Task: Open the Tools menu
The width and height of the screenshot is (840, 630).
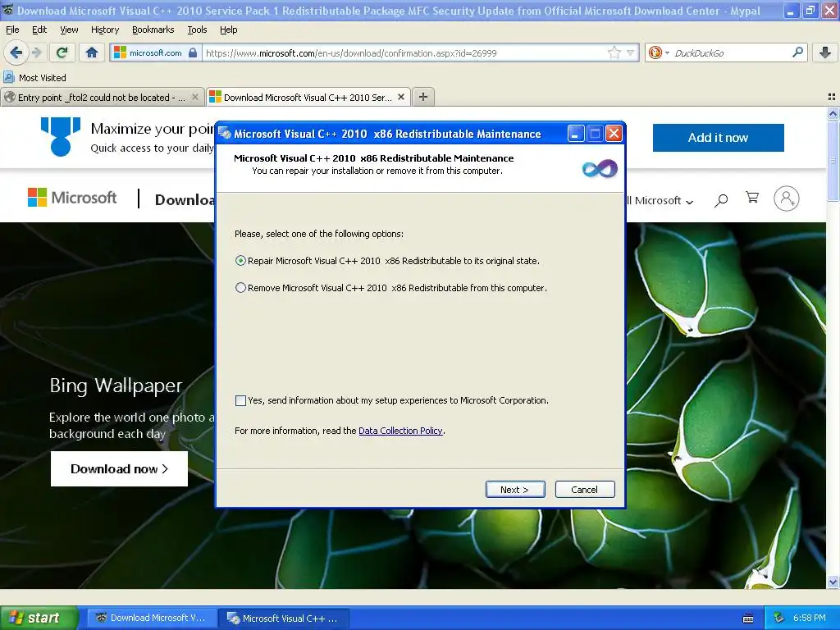Action: pos(197,30)
